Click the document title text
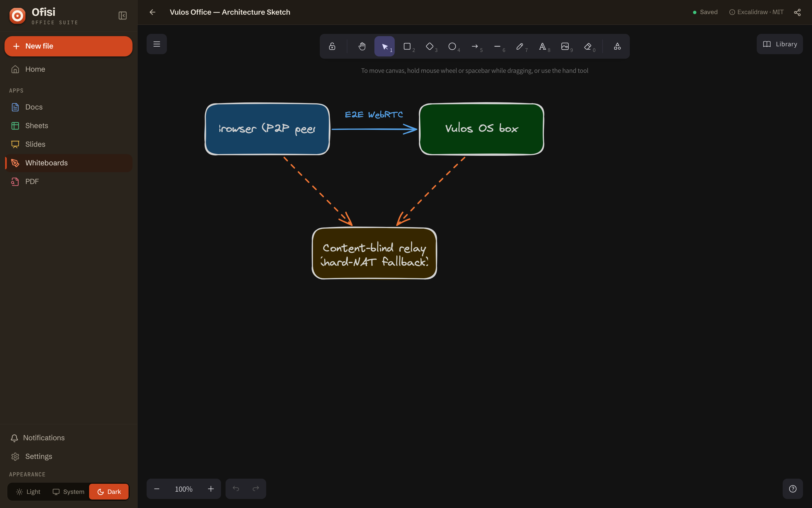 coord(230,12)
